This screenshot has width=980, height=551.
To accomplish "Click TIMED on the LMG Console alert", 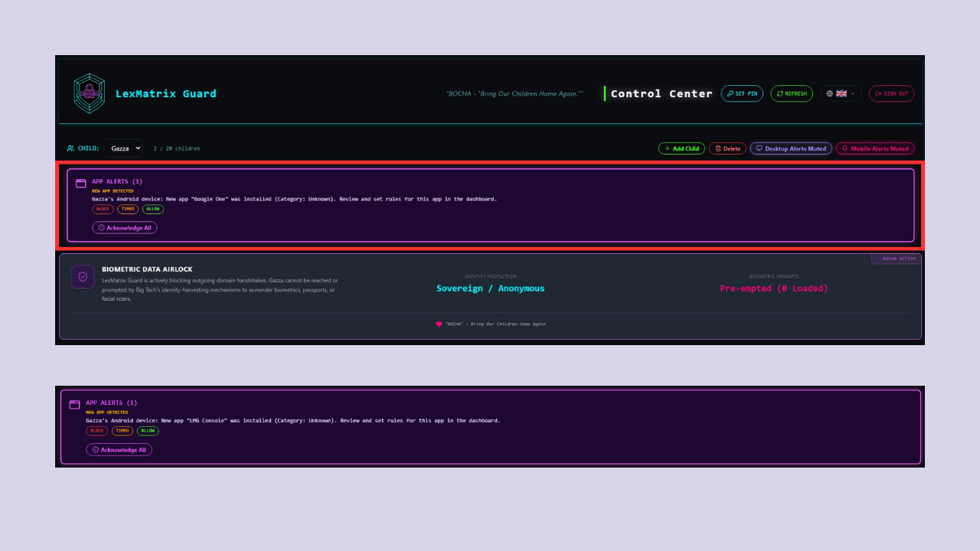I will (x=122, y=431).
